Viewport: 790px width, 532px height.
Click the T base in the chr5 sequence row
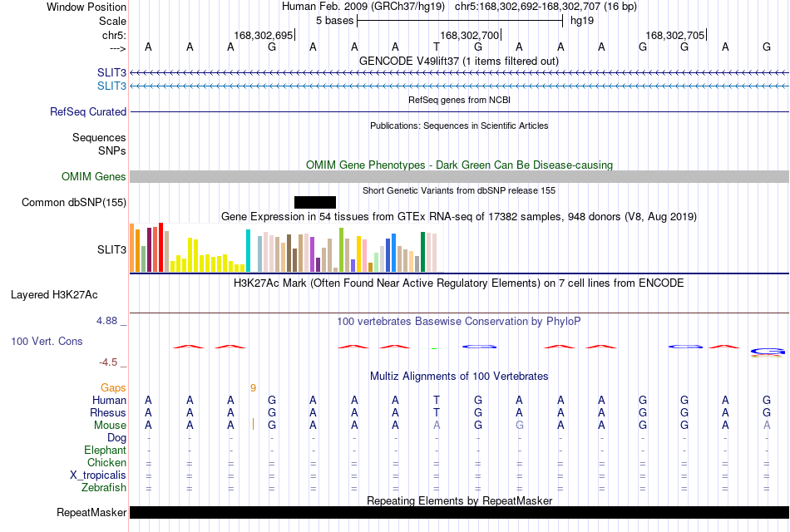[x=437, y=47]
